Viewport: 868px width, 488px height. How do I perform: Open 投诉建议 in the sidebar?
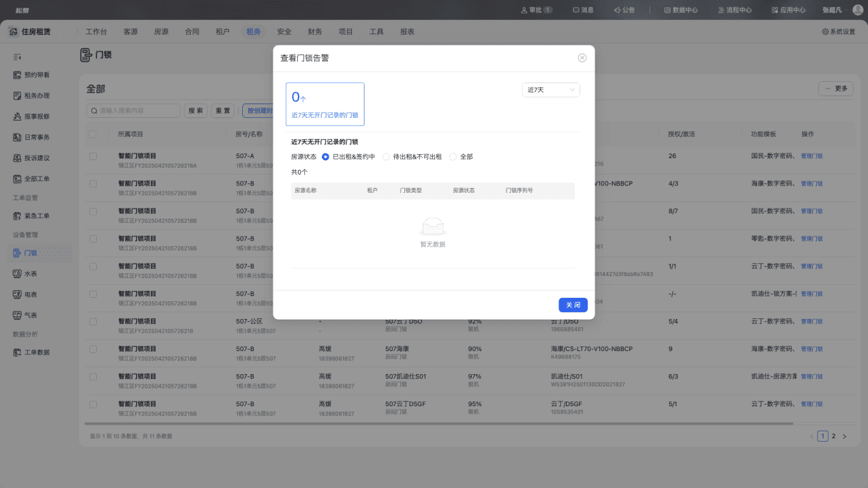[x=38, y=158]
